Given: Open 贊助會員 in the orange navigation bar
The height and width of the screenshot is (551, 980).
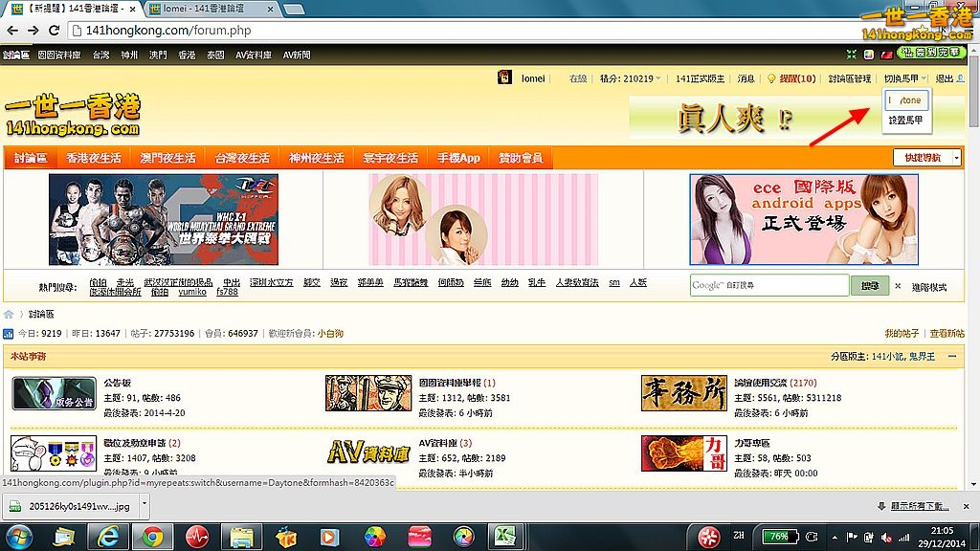Looking at the screenshot, I should click(520, 158).
